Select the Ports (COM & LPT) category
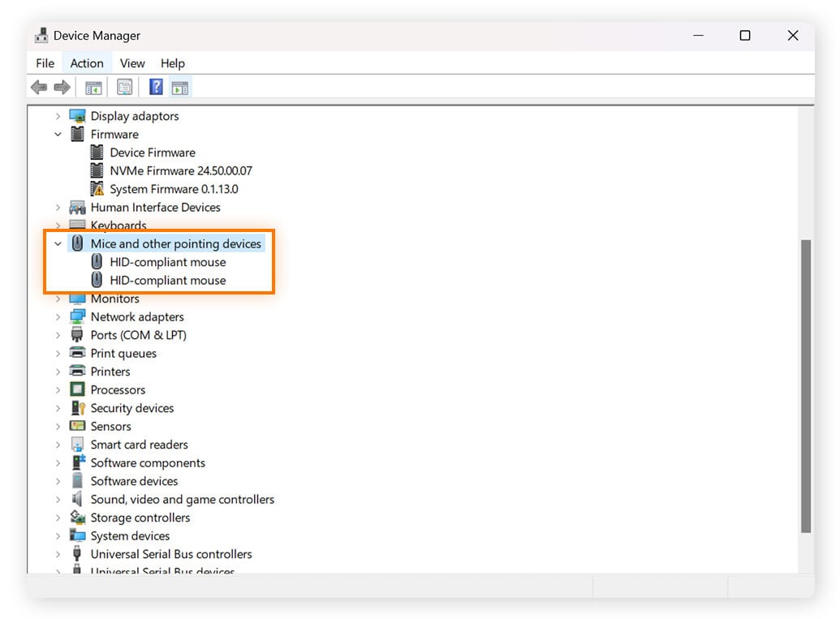Viewport: 840px width, 619px height. (x=138, y=335)
